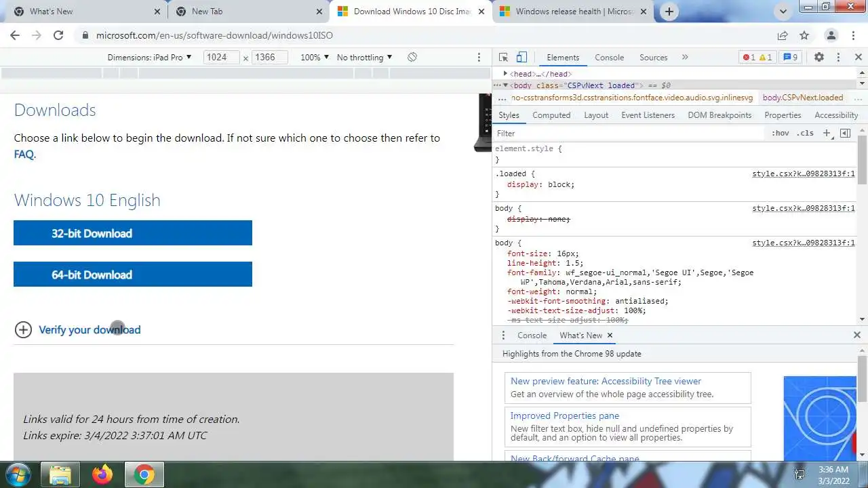868x488 pixels.
Task: Open the Properties tab
Action: tap(783, 115)
